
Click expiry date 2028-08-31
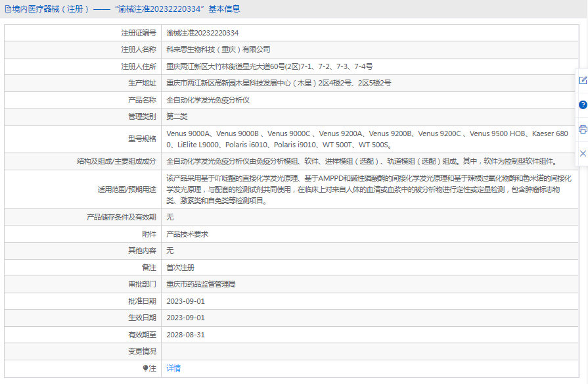point(186,335)
